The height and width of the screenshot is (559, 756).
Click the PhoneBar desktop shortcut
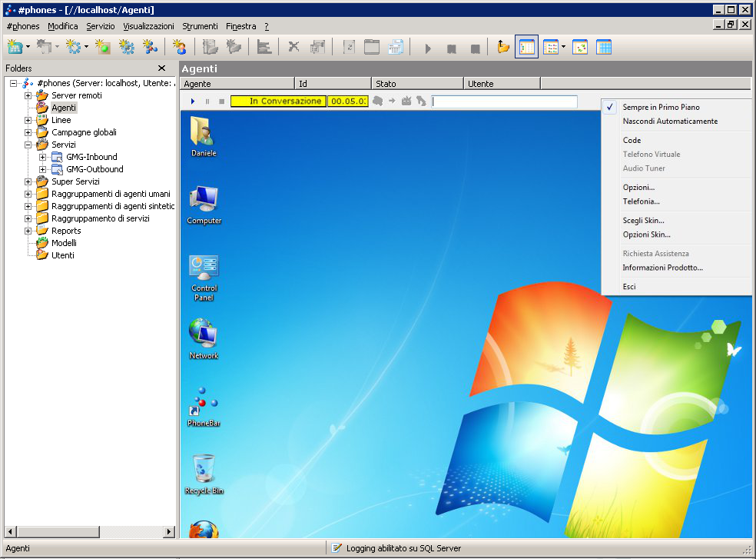click(x=204, y=407)
